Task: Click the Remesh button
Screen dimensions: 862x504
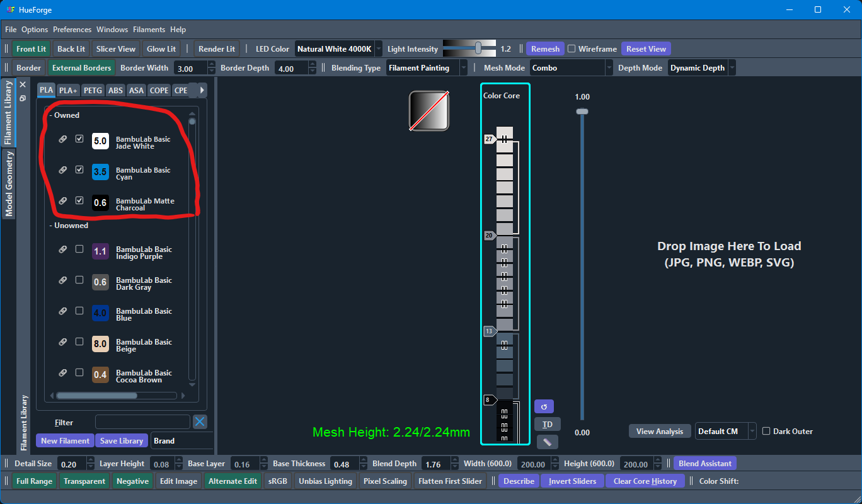Action: (545, 49)
